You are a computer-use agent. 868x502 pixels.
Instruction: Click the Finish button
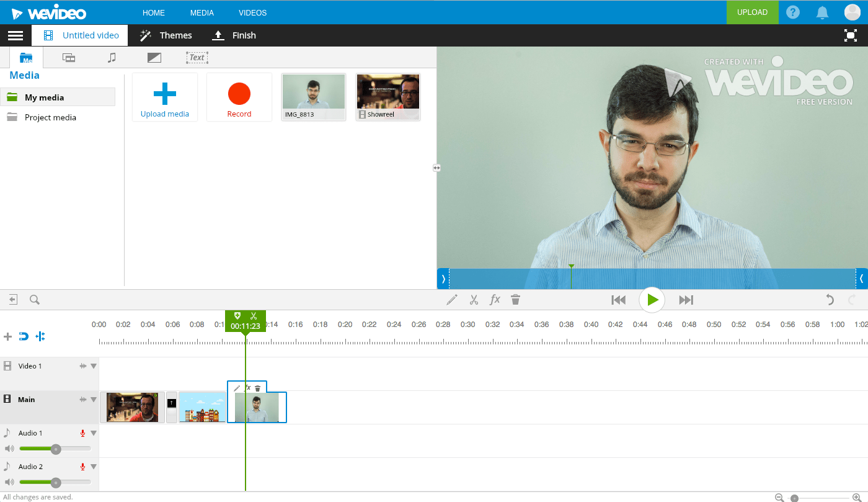pos(234,35)
